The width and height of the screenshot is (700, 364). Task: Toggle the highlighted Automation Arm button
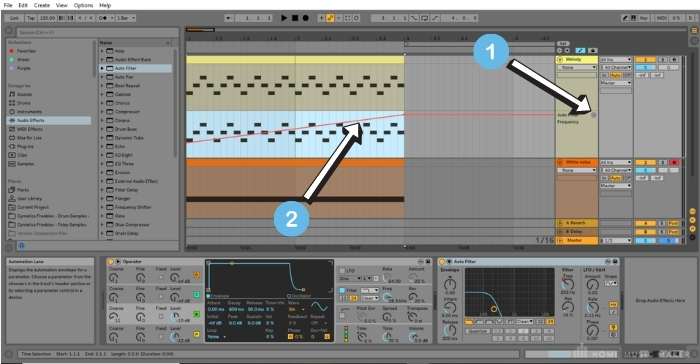[330, 18]
